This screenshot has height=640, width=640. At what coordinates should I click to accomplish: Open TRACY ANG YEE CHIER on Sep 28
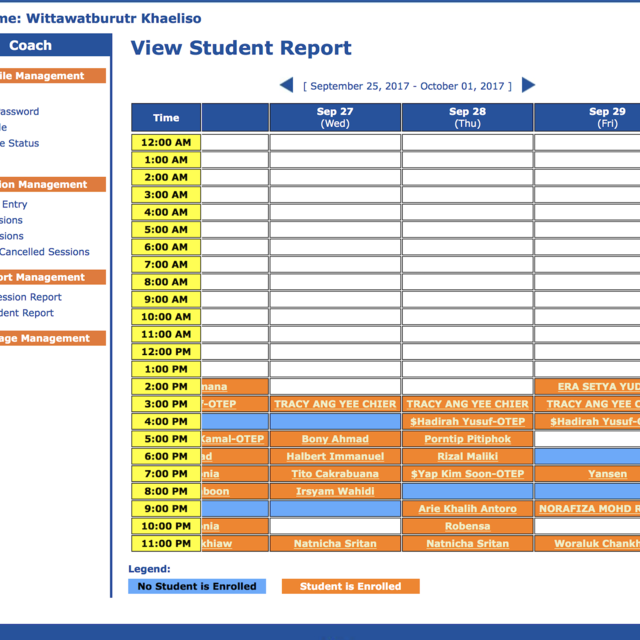point(467,404)
